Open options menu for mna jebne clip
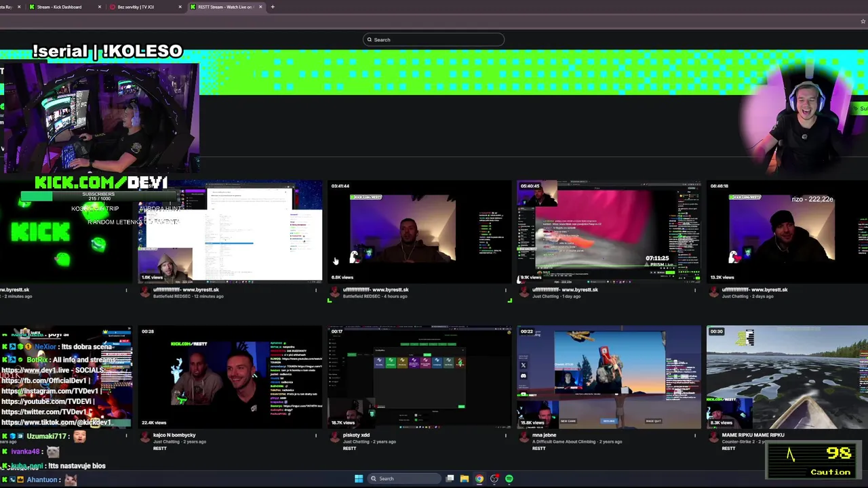Viewport: 868px width, 488px height. (x=695, y=436)
